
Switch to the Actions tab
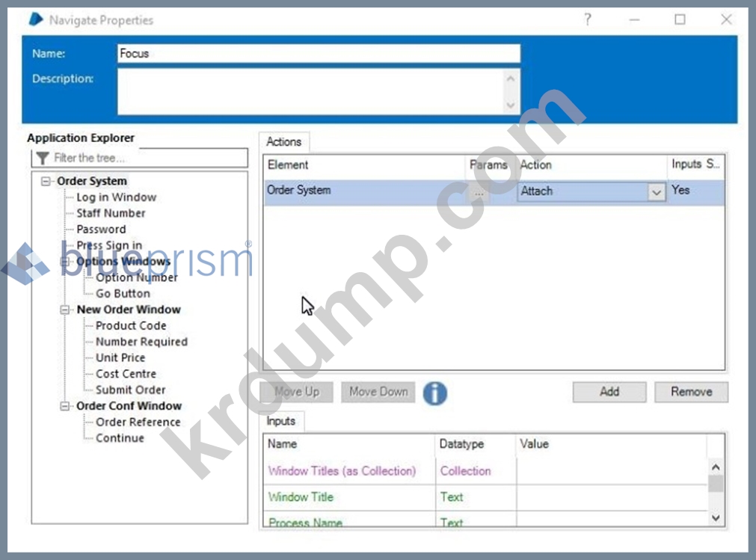pos(283,141)
